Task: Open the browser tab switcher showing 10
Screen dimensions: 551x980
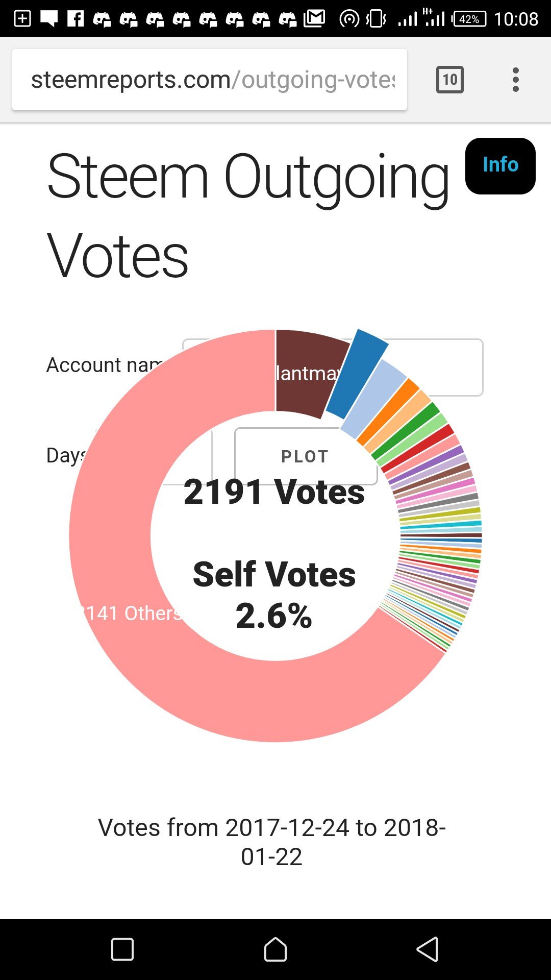Action: point(450,80)
